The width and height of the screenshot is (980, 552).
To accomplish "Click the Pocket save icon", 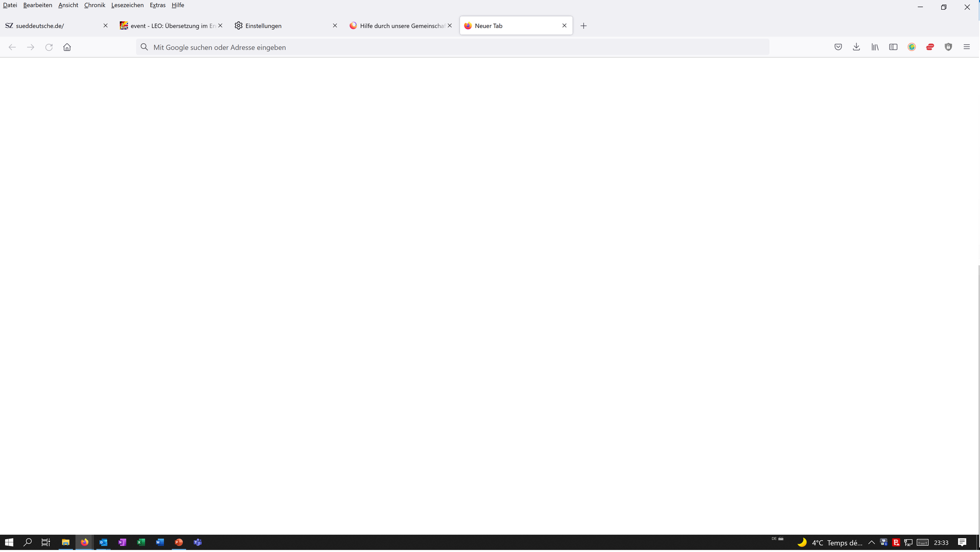I will click(838, 47).
